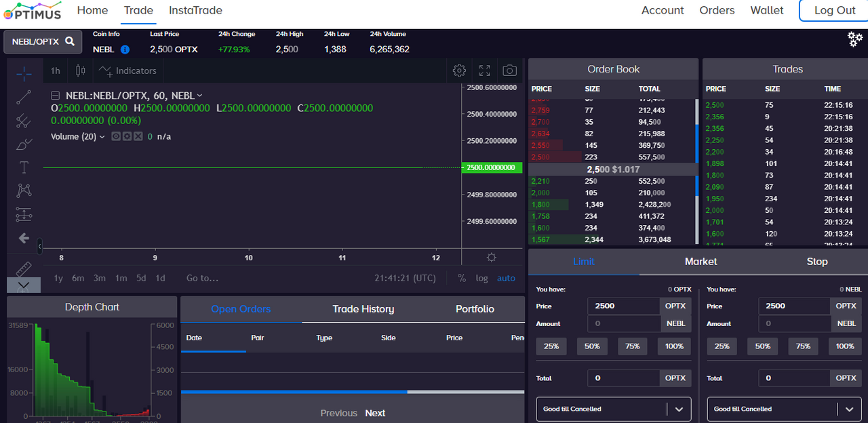
Task: Open the Home page
Action: point(92,10)
